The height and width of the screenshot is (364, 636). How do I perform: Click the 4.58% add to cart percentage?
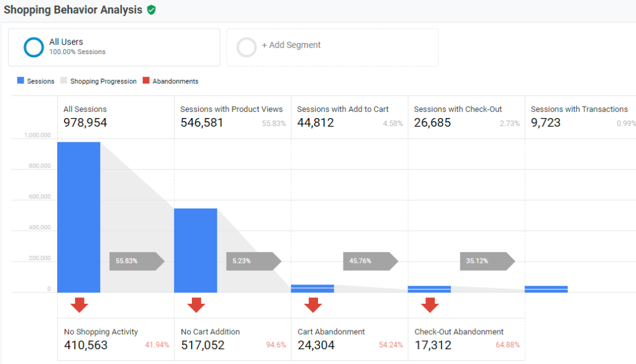pos(393,124)
